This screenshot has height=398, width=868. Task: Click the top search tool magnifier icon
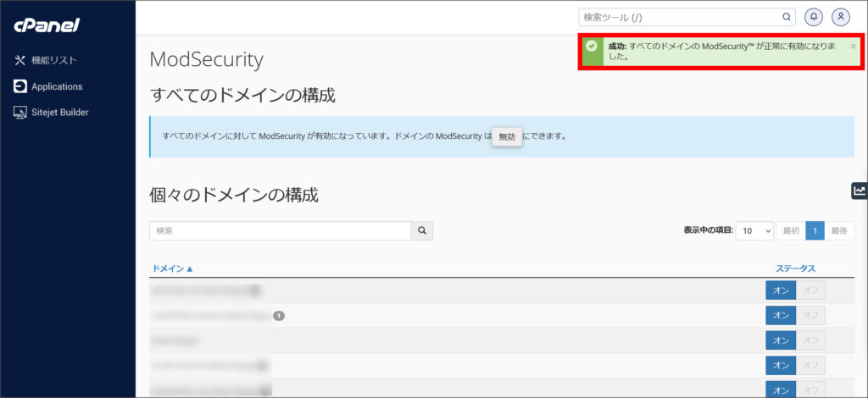click(x=786, y=17)
